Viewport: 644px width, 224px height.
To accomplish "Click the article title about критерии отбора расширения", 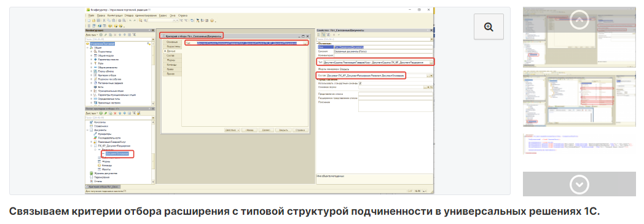I will (x=304, y=212).
